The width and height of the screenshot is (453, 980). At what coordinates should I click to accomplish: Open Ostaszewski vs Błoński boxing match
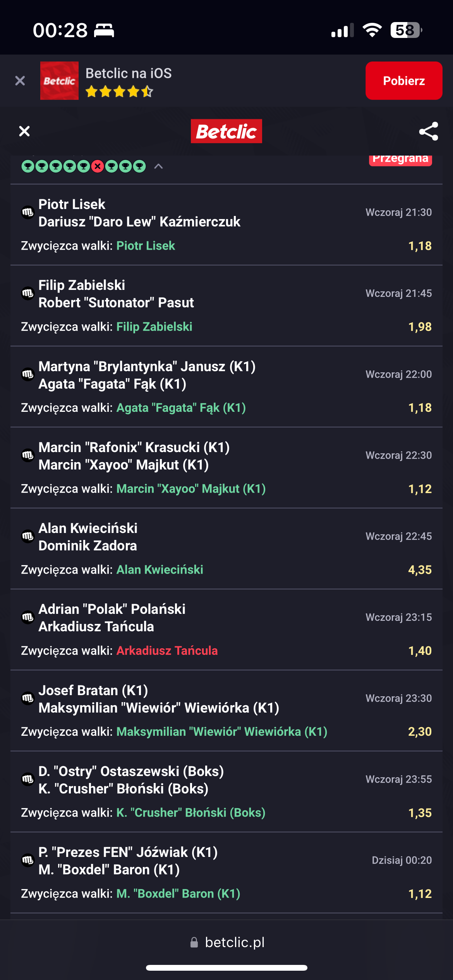coord(131,780)
